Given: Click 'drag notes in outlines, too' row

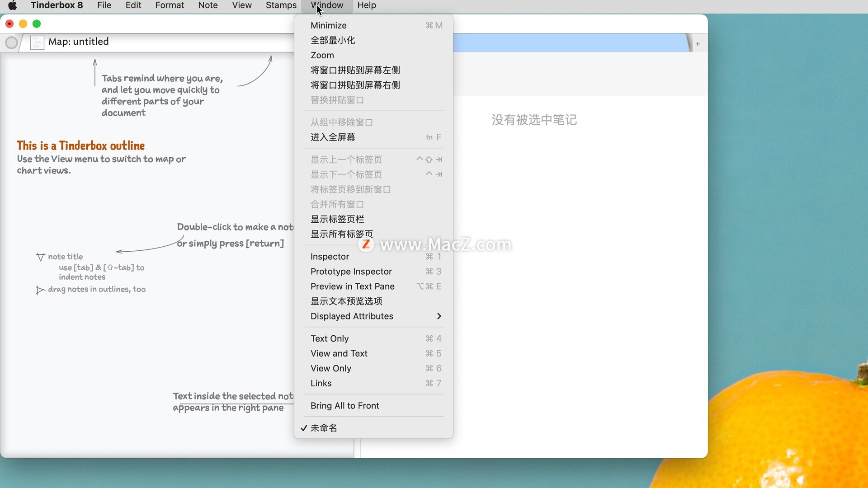Looking at the screenshot, I should (97, 289).
